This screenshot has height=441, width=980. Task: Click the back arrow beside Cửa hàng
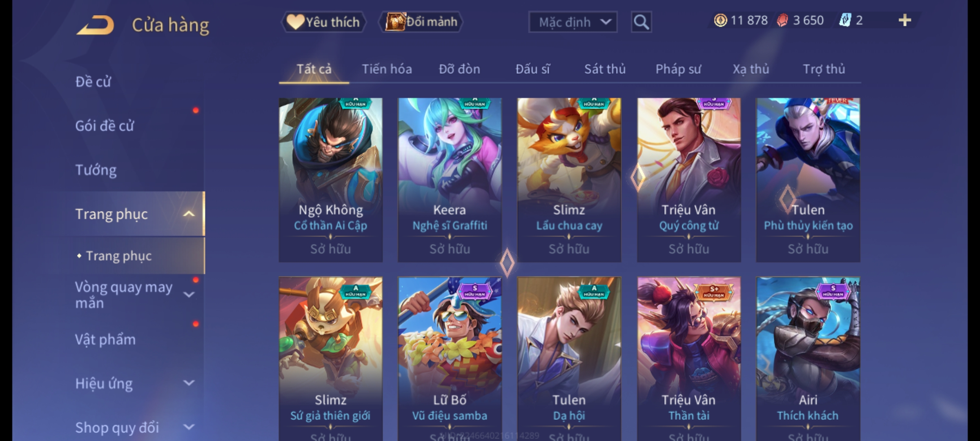pyautogui.click(x=95, y=25)
